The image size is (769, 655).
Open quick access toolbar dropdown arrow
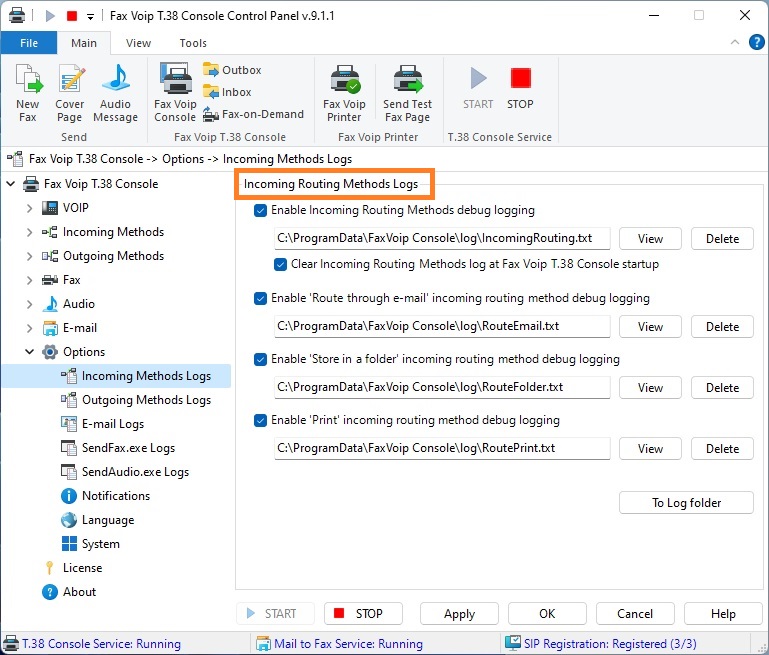point(90,17)
